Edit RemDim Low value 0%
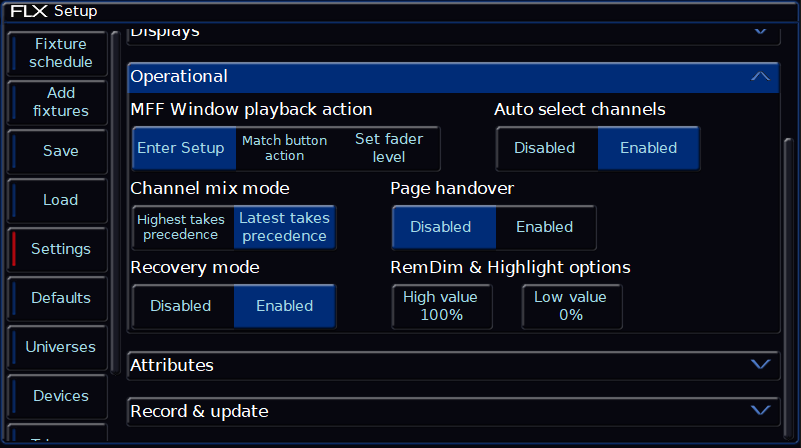801x448 pixels. click(571, 306)
